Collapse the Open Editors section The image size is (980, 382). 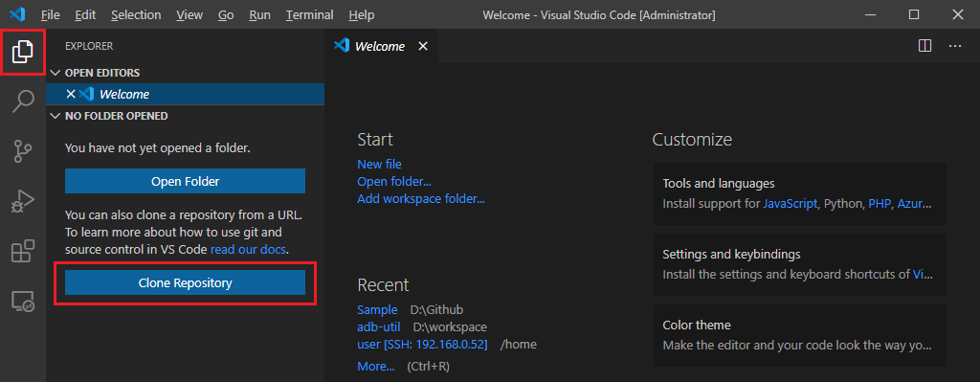(55, 73)
